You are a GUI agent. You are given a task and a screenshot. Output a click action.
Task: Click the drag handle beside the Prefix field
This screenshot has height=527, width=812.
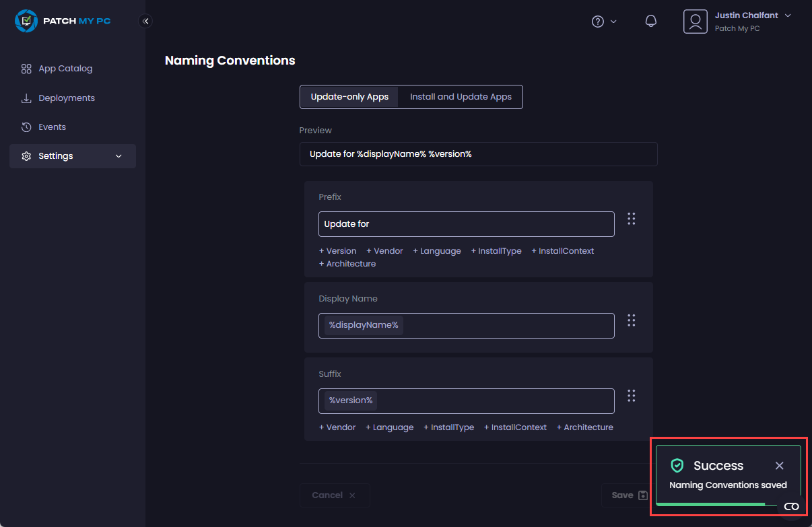[x=631, y=219]
